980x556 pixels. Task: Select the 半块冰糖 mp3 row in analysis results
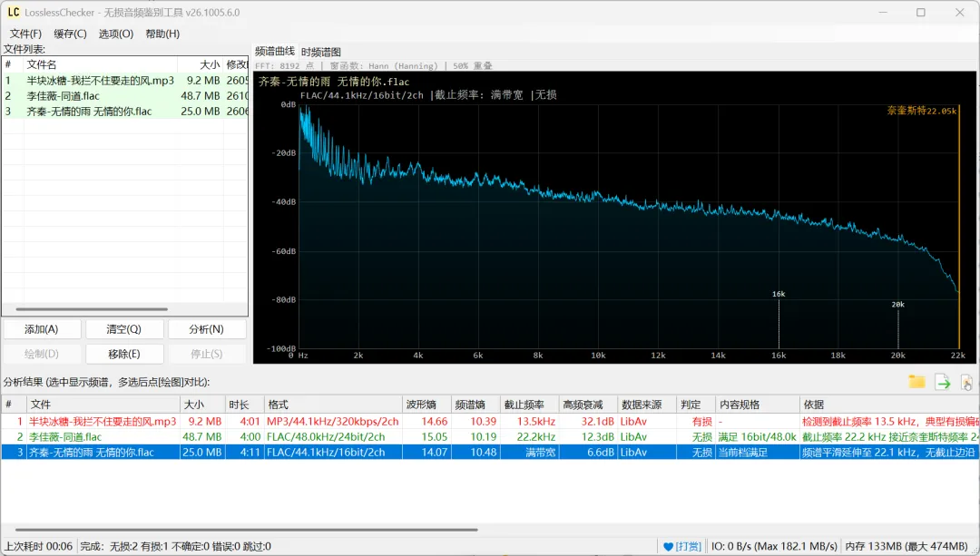[490, 422]
